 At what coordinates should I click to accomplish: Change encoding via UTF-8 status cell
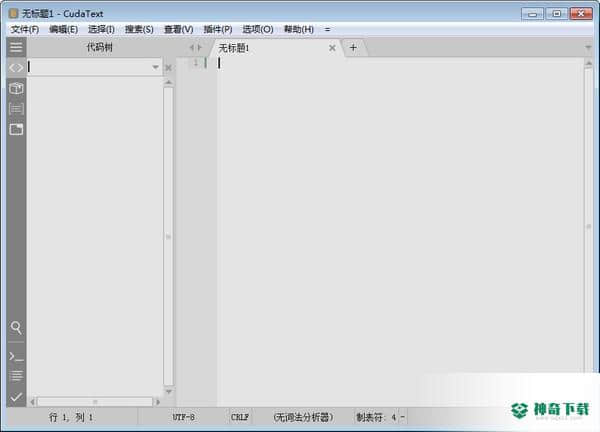tap(183, 417)
